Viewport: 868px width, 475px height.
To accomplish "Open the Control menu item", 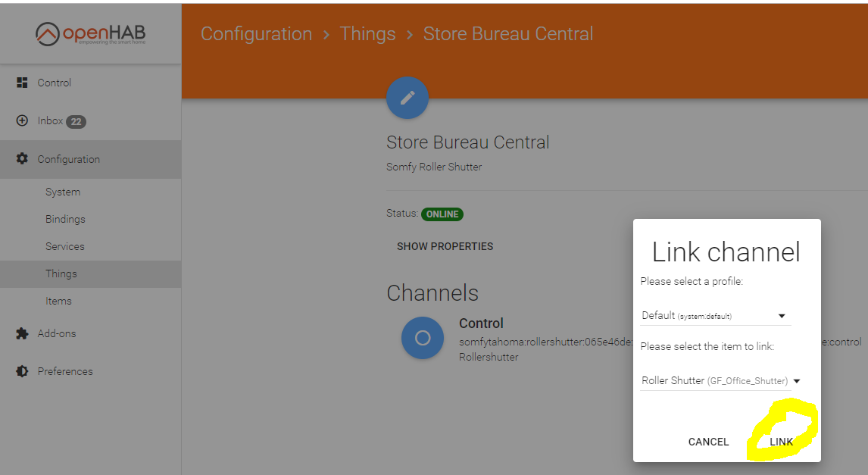I will pos(91,83).
